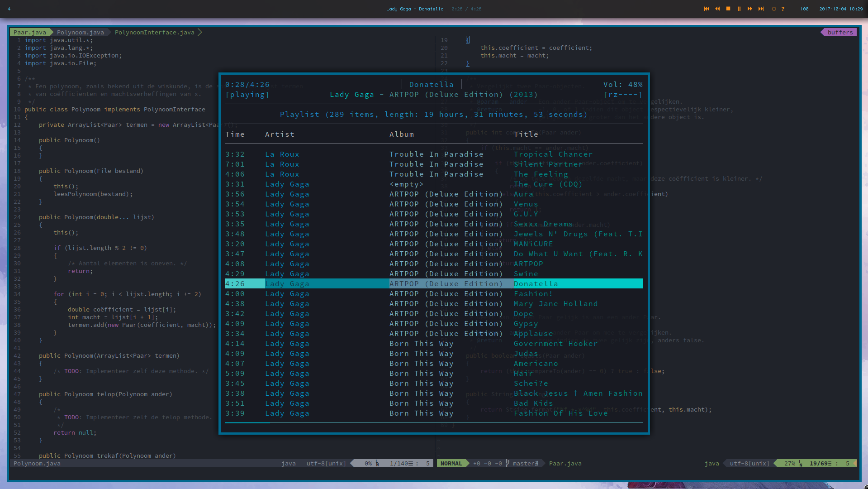
Task: Click the NORMAL mode indicator in statusline
Action: point(451,463)
